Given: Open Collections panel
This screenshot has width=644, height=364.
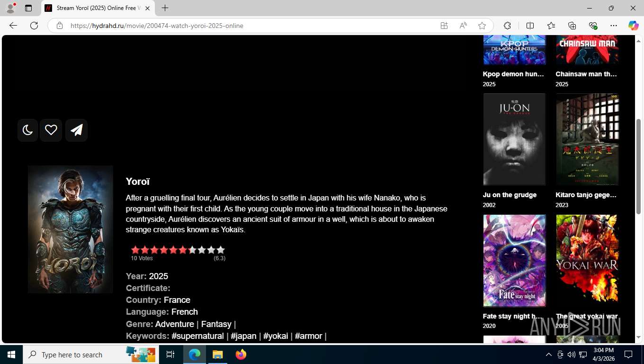Looking at the screenshot, I should [572, 26].
